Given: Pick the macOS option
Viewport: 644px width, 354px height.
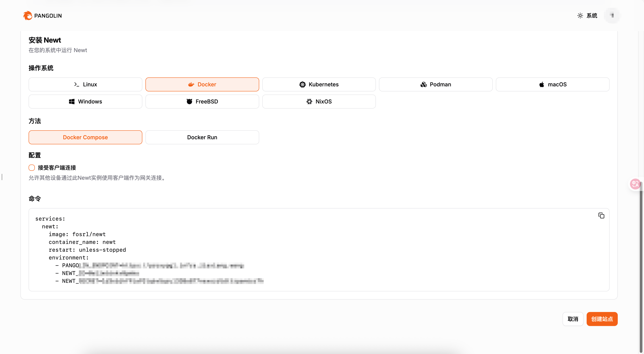Looking at the screenshot, I should (x=552, y=84).
